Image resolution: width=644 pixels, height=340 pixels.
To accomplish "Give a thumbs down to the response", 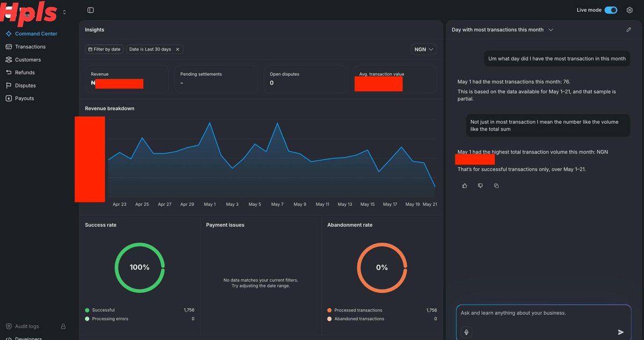I will point(480,186).
